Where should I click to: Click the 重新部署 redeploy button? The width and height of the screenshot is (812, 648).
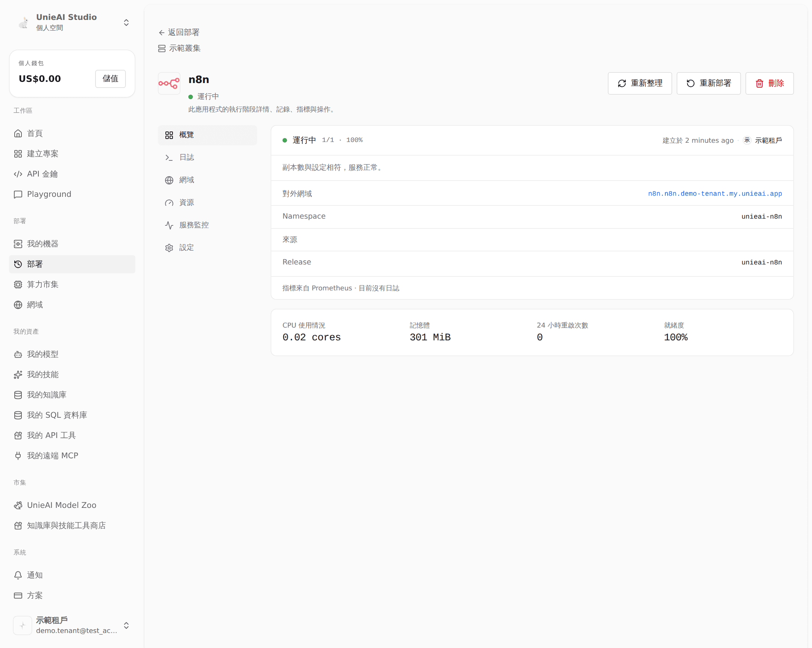[x=708, y=83]
